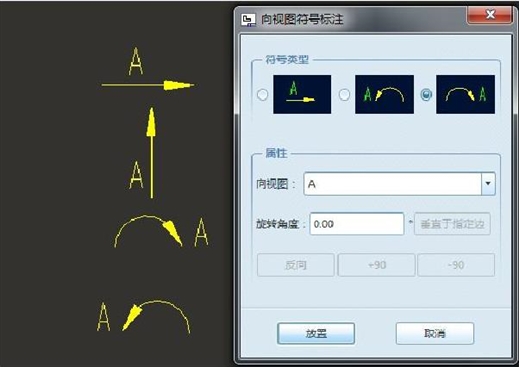Click the arc arrow with left A thumbnail
Image resolution: width=519 pixels, height=367 pixels.
tap(384, 94)
